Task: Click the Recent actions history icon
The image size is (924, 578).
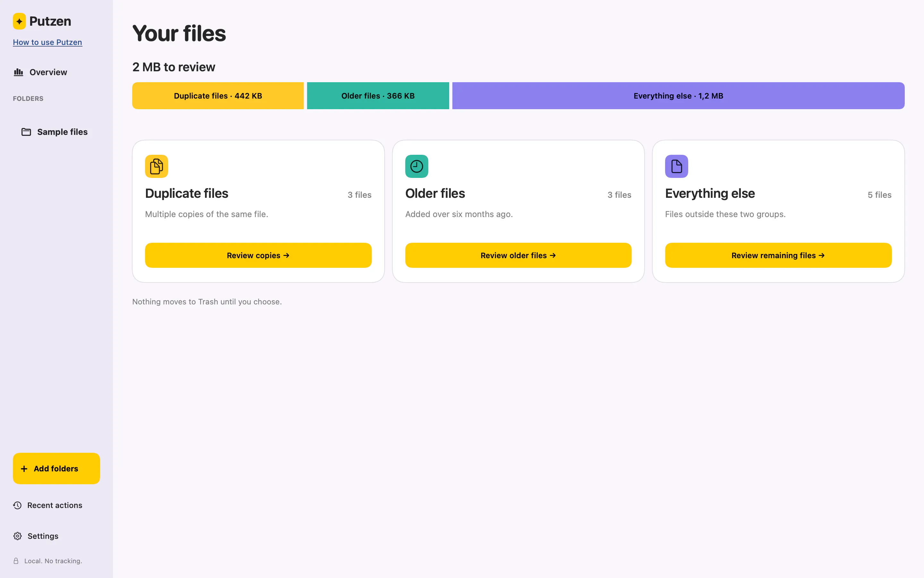Action: pos(17,505)
